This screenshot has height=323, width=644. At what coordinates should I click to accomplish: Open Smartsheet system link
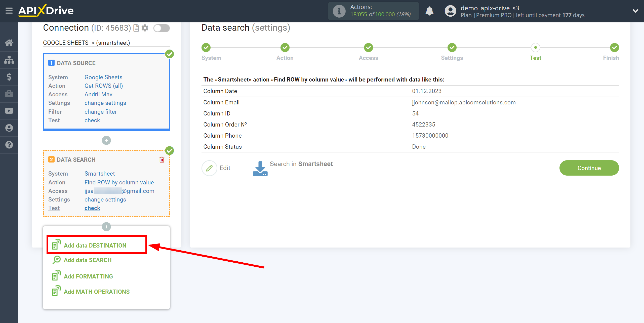(x=100, y=174)
